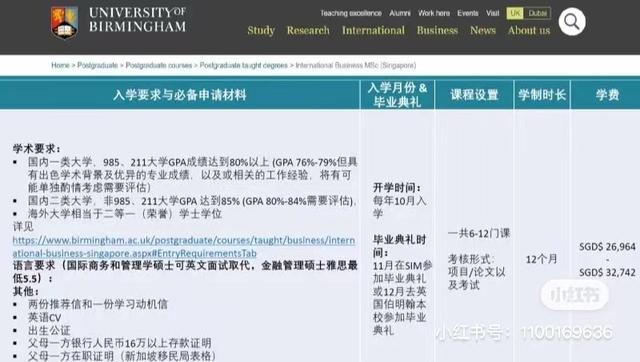
Task: Click the 开学时间 label
Action: 397,187
